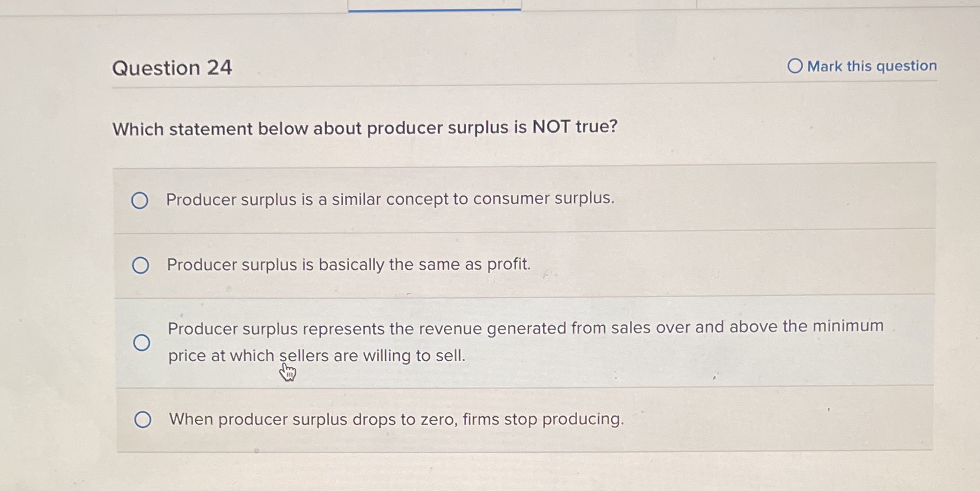
Task: Click the top bar segment left of blue line
Action: tap(174, 7)
